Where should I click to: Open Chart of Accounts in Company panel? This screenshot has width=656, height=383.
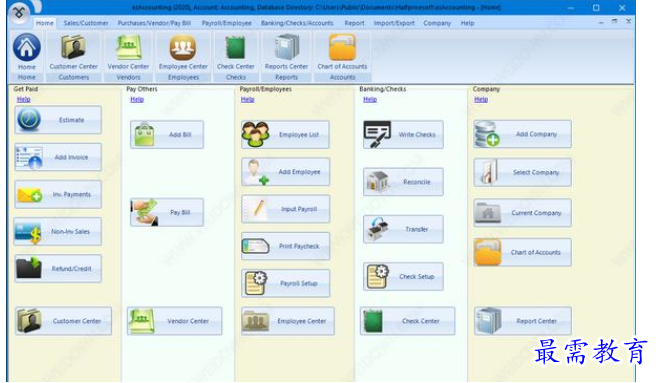click(523, 252)
